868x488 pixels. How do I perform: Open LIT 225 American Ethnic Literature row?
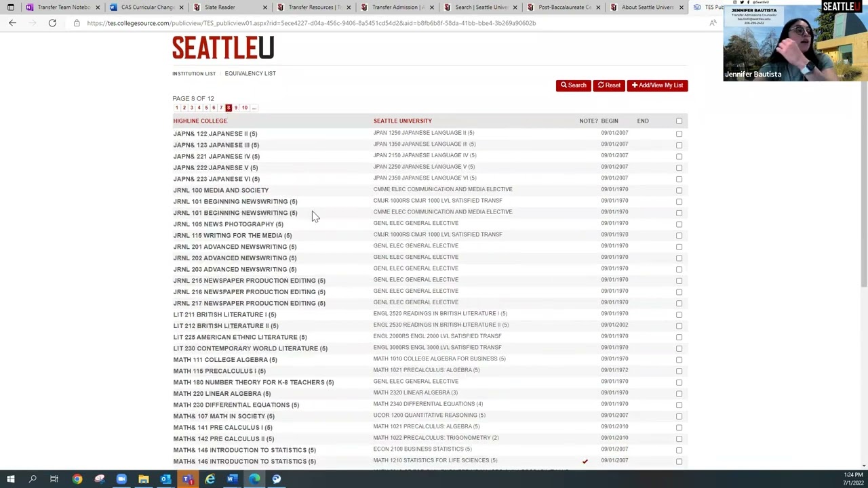[x=239, y=337]
